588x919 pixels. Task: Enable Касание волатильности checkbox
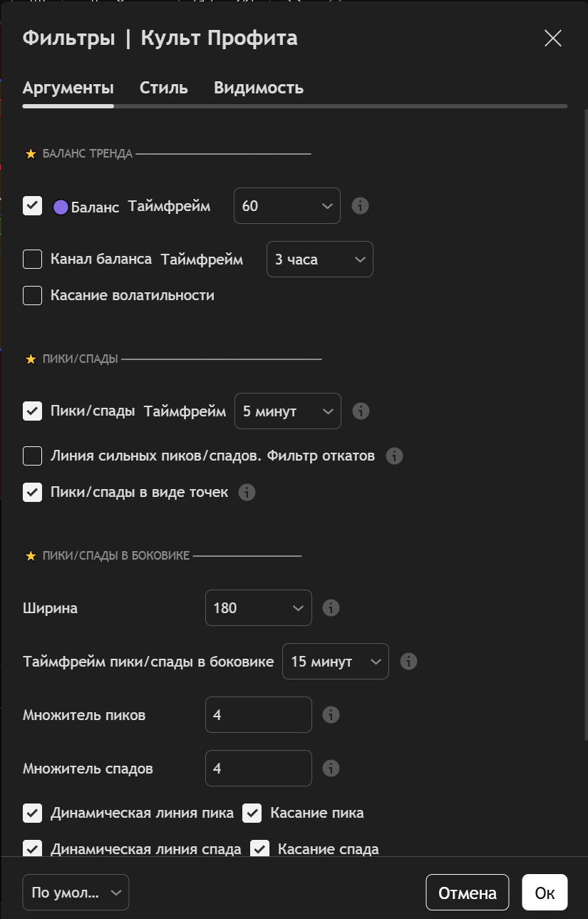point(33,295)
